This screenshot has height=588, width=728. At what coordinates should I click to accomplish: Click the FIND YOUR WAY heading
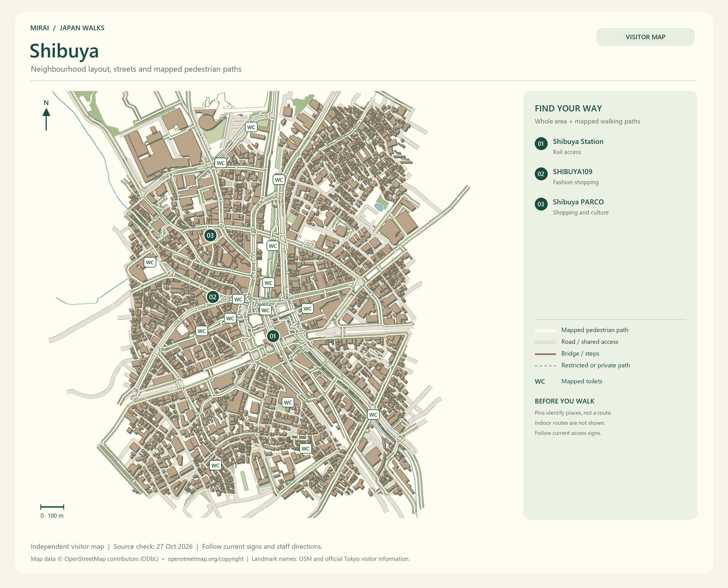[x=568, y=108]
